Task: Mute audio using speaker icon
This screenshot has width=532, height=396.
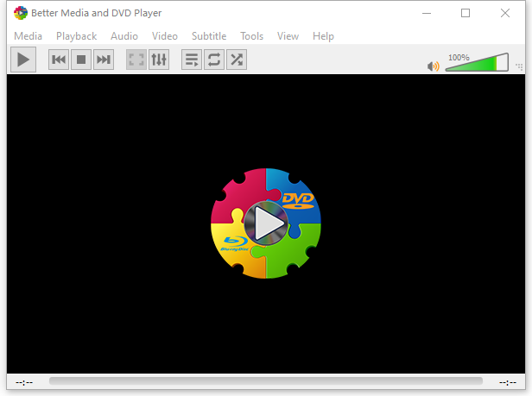Action: 434,66
